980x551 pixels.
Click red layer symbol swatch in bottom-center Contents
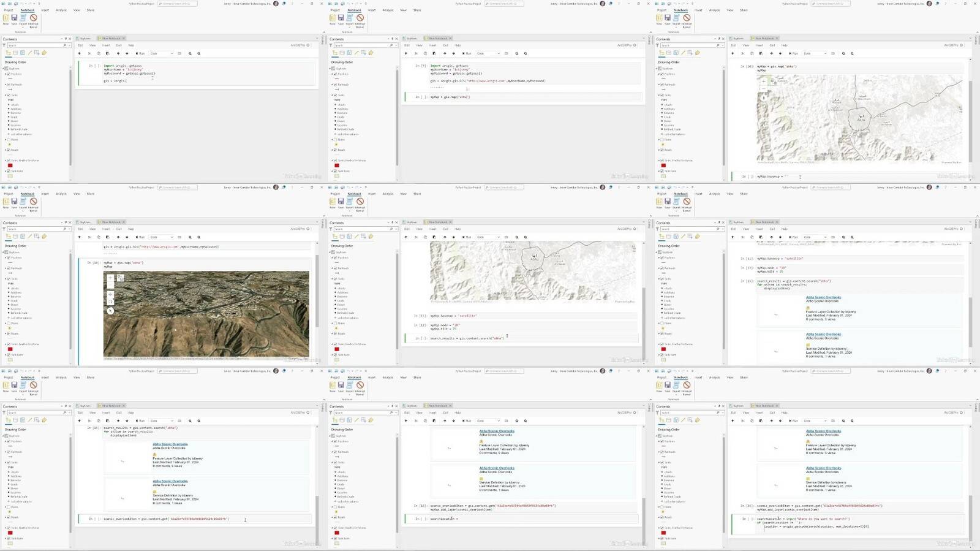[x=336, y=533]
